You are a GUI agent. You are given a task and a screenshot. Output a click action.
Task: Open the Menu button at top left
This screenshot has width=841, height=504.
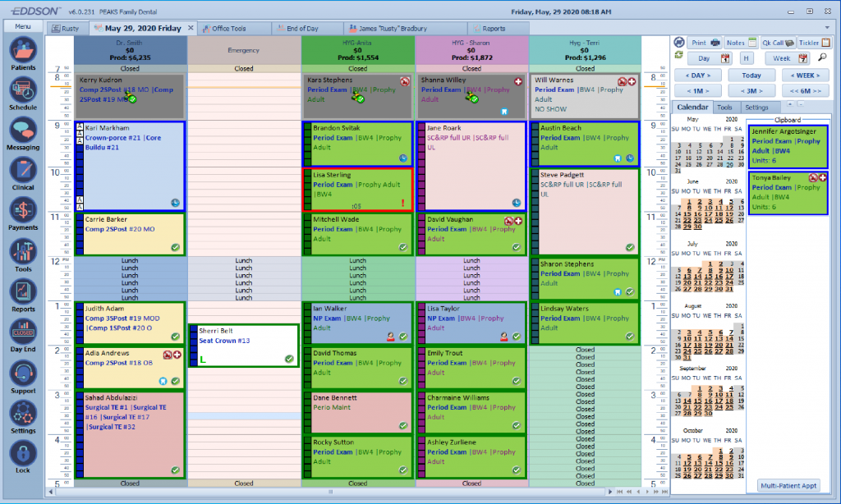[x=22, y=26]
